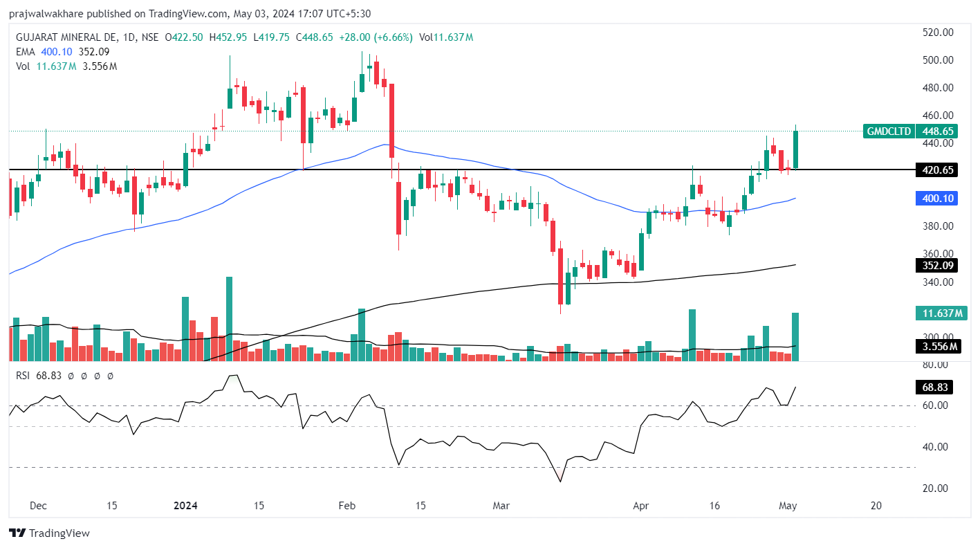Click the 3.556M volume average axis label

[x=937, y=346]
